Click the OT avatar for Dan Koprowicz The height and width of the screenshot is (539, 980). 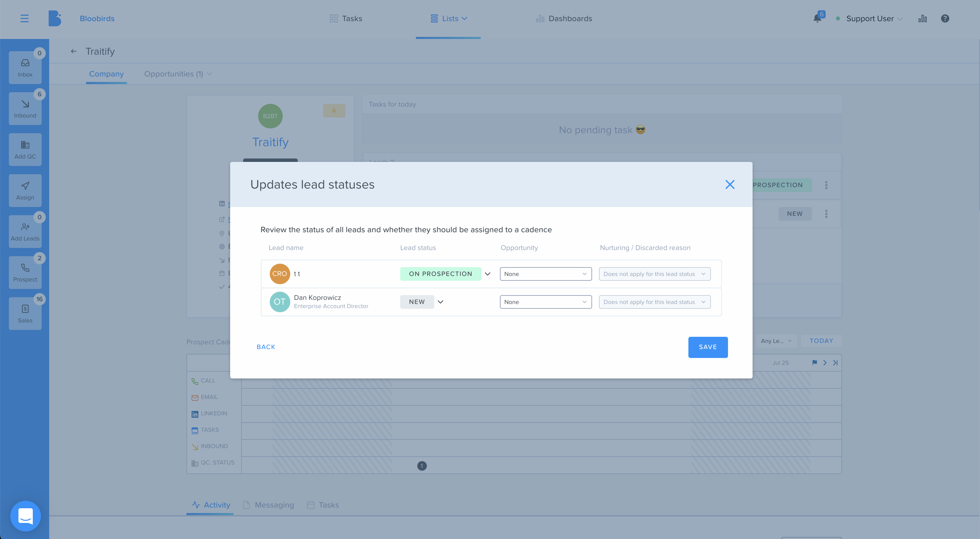point(280,302)
